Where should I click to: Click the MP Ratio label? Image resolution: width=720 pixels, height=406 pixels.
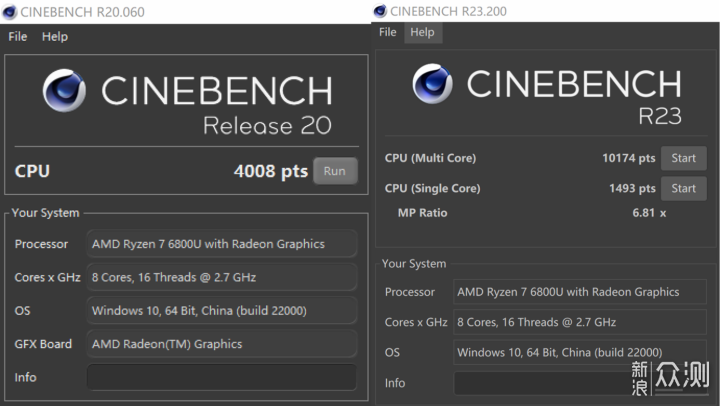pos(422,213)
